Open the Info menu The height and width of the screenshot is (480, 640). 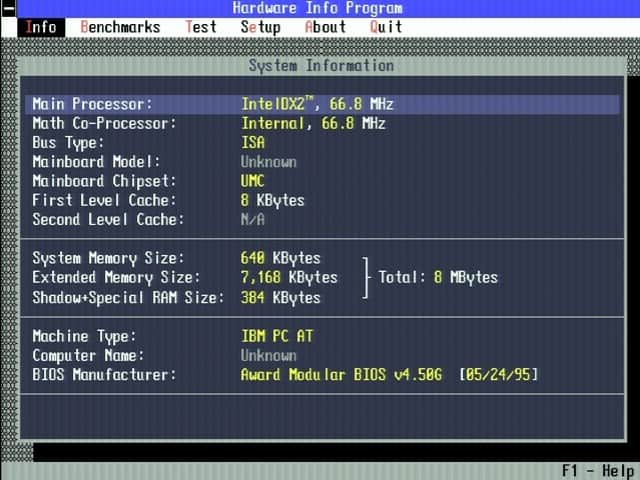coord(41,27)
